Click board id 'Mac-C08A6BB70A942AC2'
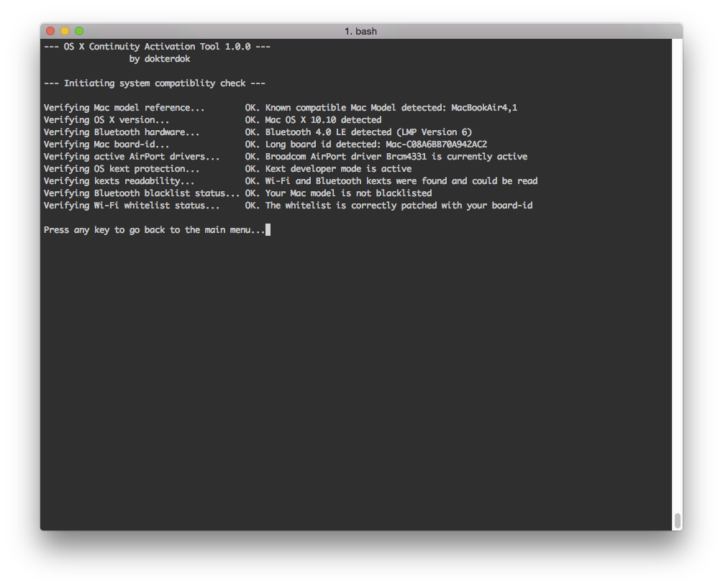Viewport: 723px width, 588px height. pyautogui.click(x=436, y=144)
